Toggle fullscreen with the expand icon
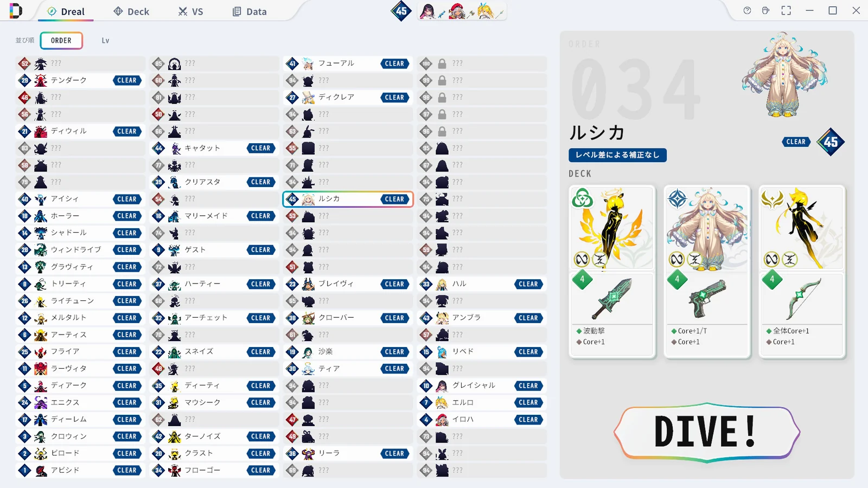 (x=786, y=10)
